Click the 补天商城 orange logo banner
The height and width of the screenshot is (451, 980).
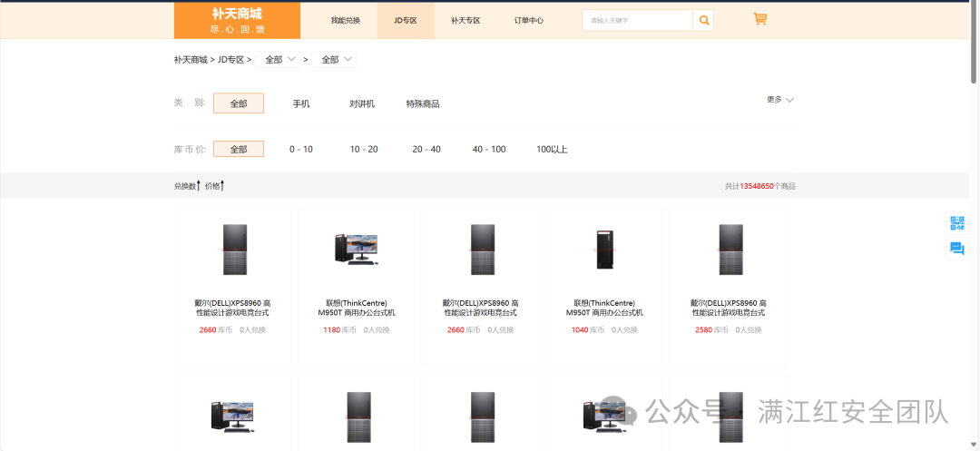237,21
